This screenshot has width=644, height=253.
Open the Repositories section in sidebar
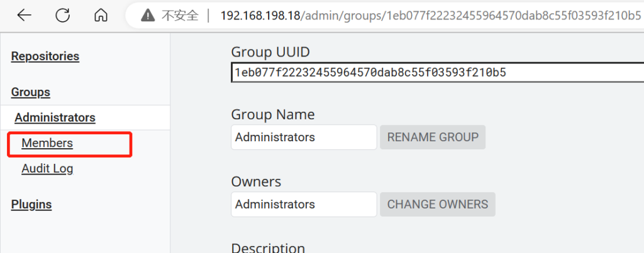(45, 56)
